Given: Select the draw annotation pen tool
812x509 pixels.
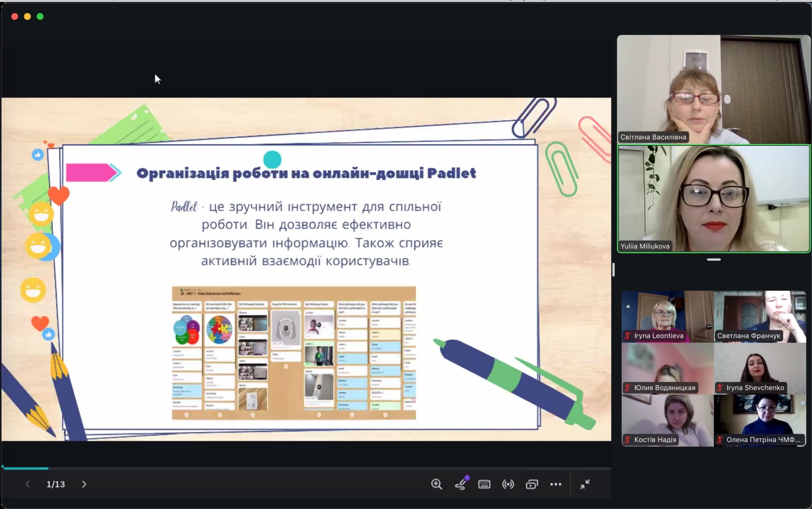Looking at the screenshot, I should 461,484.
